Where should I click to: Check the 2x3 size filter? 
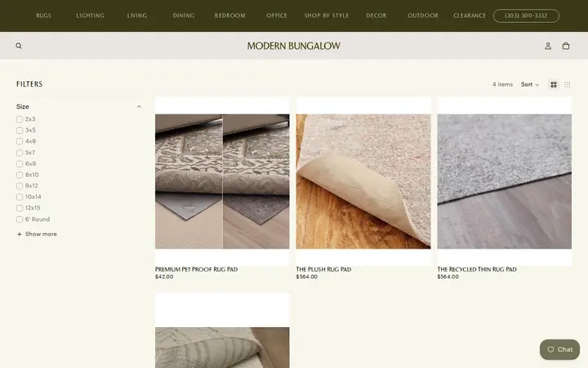[20, 119]
